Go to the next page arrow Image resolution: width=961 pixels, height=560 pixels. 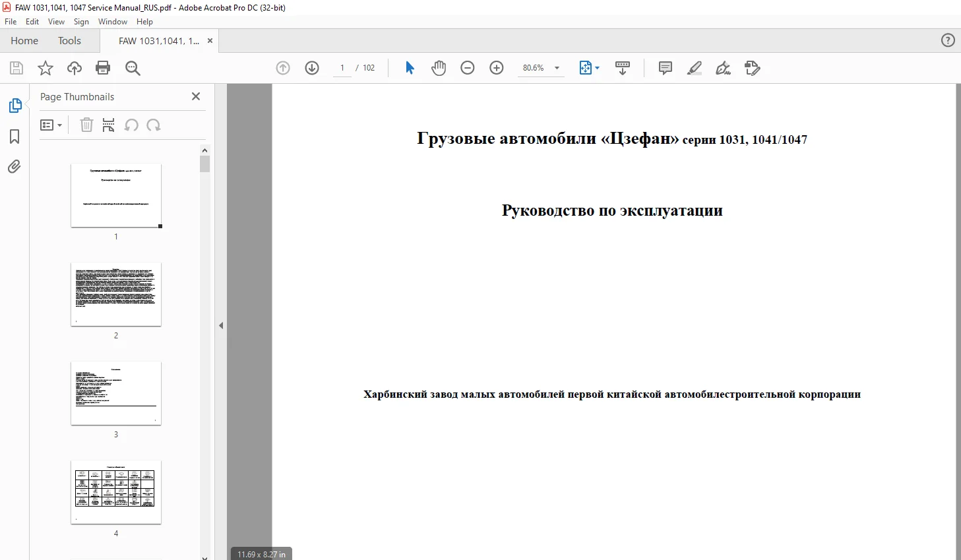point(312,68)
